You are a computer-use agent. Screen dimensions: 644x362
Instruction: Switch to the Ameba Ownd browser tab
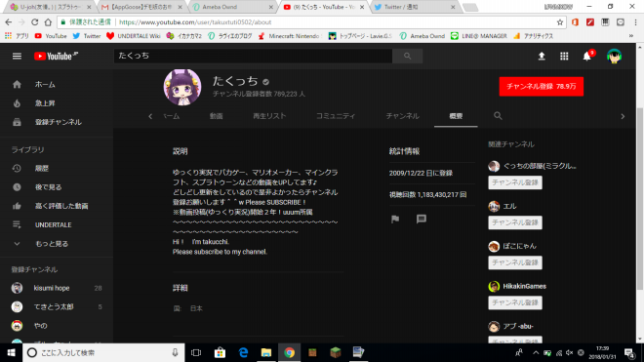pyautogui.click(x=232, y=7)
